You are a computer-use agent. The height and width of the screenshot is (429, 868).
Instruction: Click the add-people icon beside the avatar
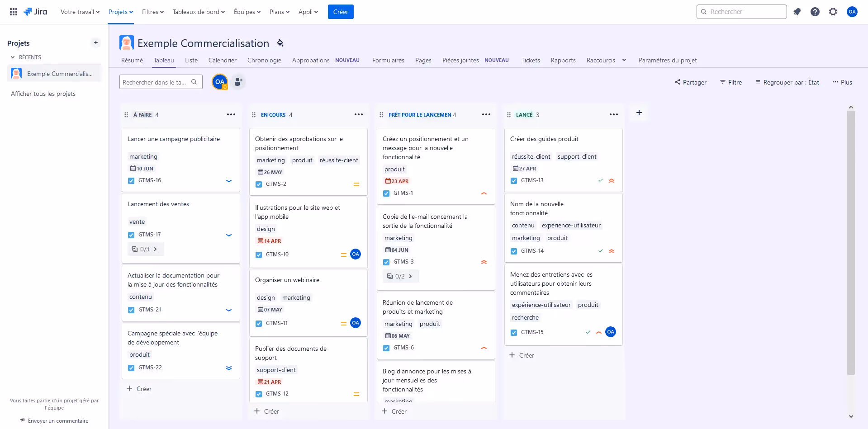(238, 82)
